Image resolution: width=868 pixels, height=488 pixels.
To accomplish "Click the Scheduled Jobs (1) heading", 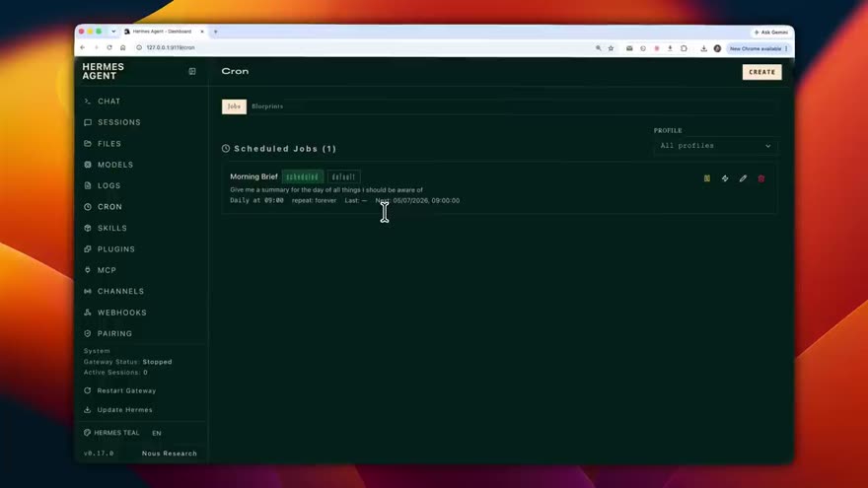I will click(x=279, y=149).
